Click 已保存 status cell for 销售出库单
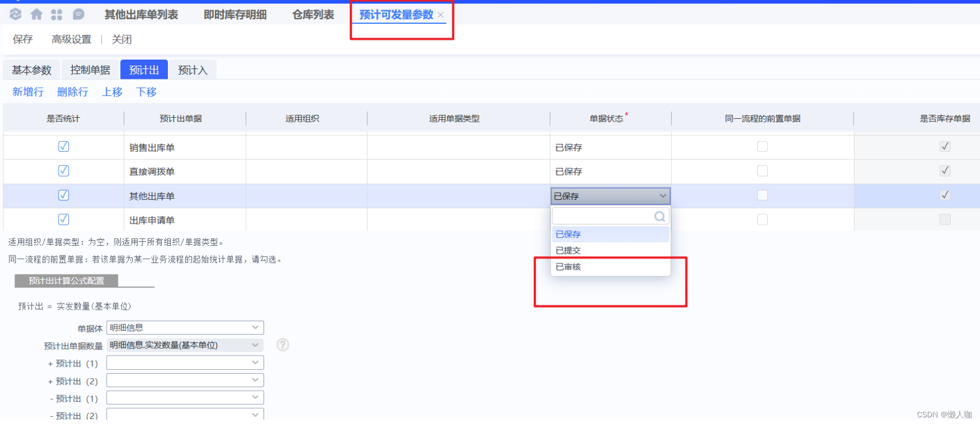Image resolution: width=980 pixels, height=424 pixels. (x=610, y=147)
